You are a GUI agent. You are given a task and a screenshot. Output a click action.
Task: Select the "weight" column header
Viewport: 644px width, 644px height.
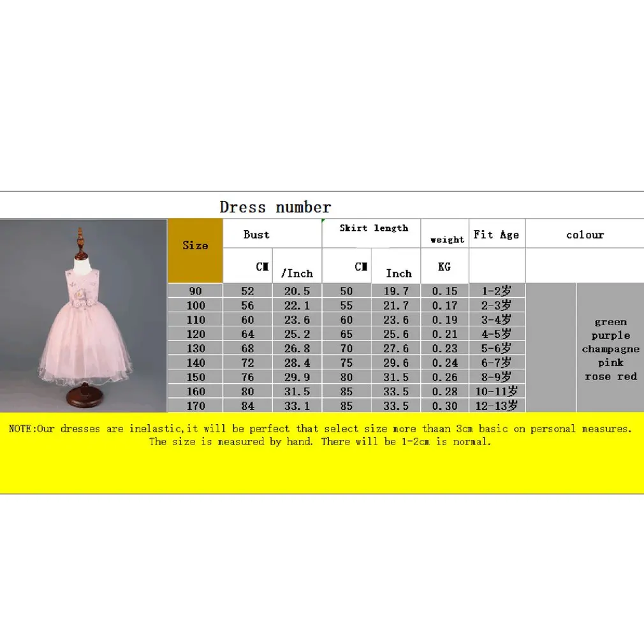447,240
